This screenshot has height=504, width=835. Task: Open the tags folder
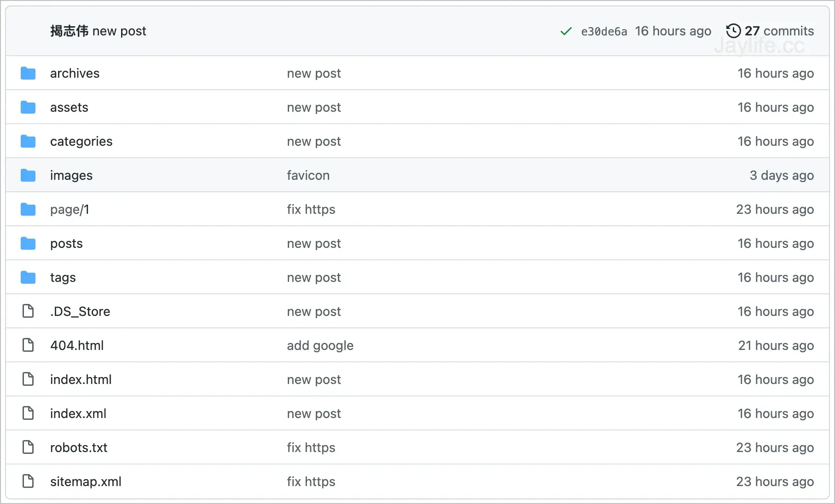tap(63, 277)
